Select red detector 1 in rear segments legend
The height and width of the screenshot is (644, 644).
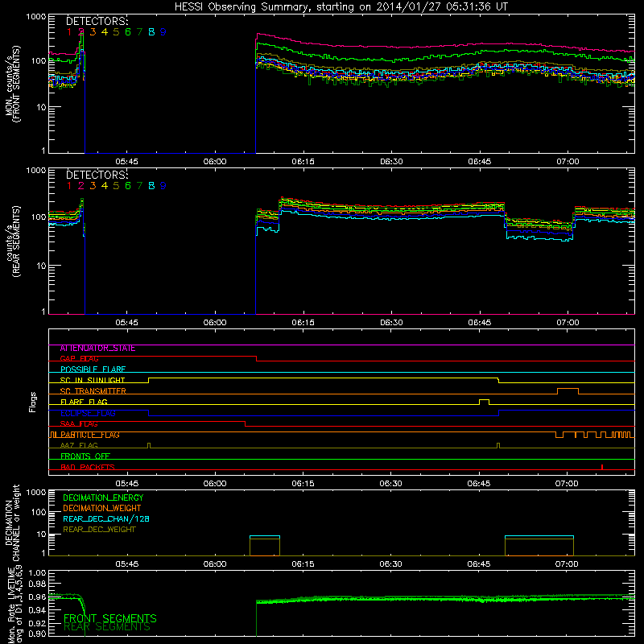point(69,186)
